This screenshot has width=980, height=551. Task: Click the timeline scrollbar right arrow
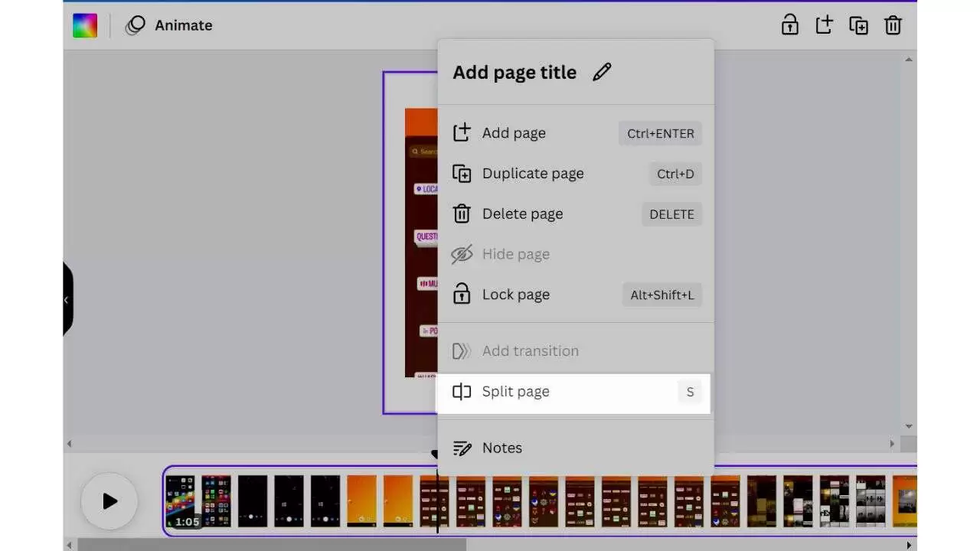coord(909,545)
